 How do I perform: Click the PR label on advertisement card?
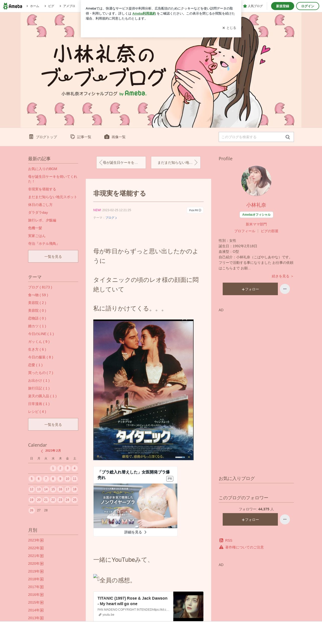pyautogui.click(x=170, y=479)
